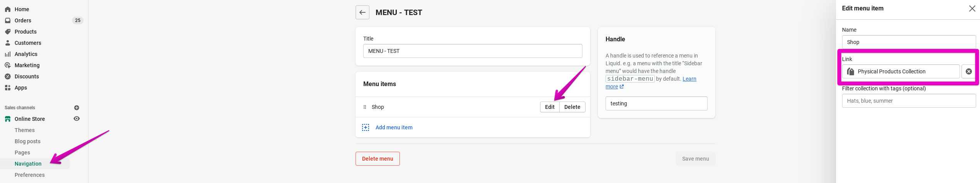Close the Edit menu item panel
The height and width of the screenshot is (183, 980).
972,8
